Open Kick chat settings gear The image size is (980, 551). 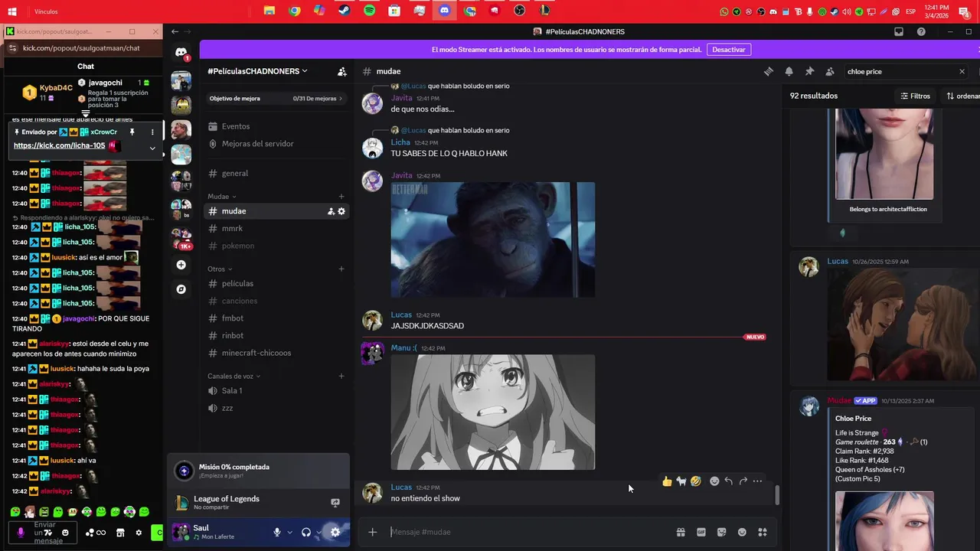(x=139, y=533)
